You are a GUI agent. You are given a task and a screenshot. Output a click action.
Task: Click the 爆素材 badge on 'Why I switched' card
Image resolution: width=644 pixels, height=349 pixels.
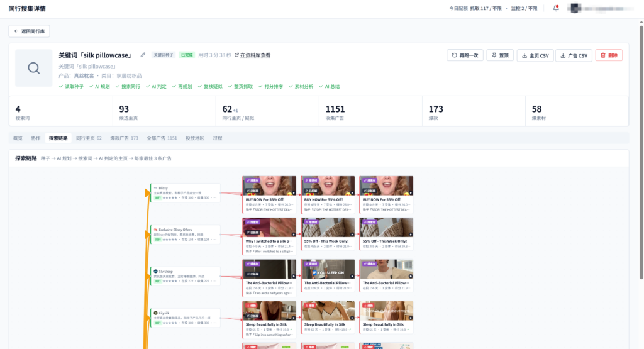[253, 222]
